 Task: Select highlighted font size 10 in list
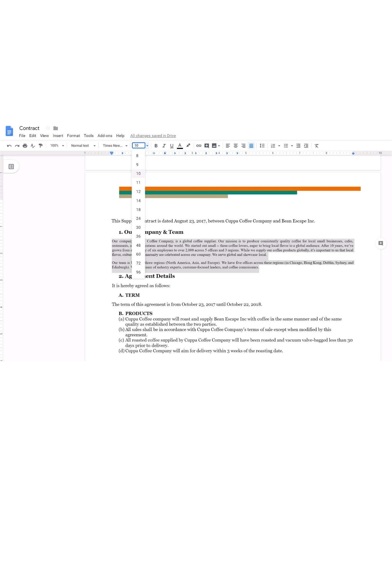(x=138, y=173)
